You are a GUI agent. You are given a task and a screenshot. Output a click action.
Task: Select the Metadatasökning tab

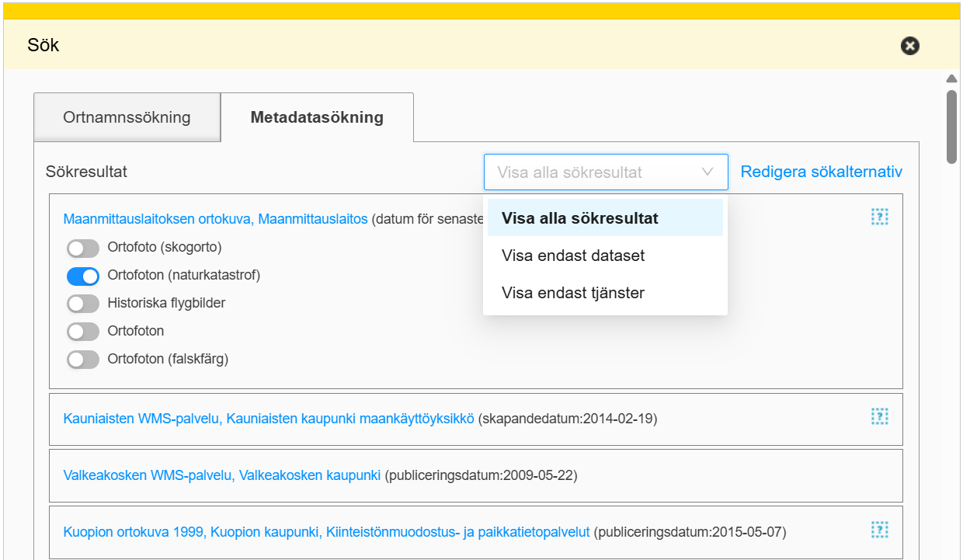click(x=317, y=117)
